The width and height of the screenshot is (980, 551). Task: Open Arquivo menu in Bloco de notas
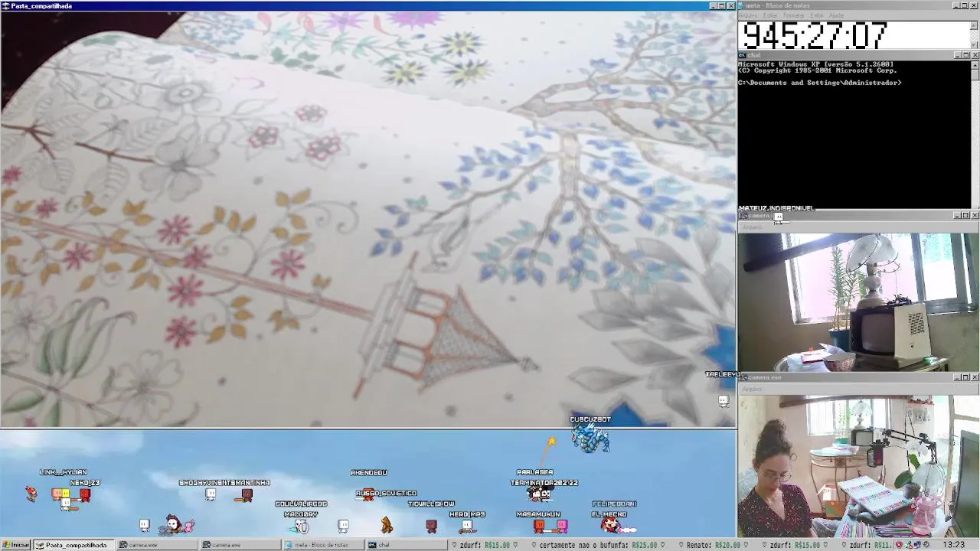coord(748,15)
